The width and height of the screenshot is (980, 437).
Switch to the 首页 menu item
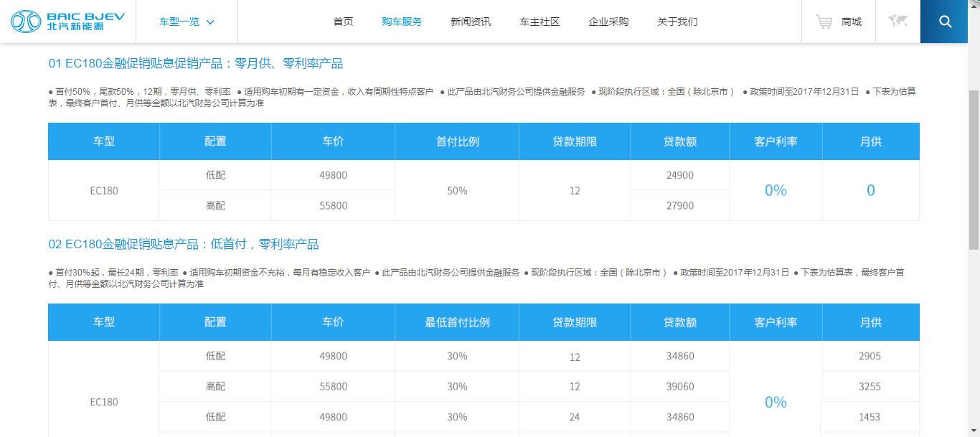pos(343,22)
